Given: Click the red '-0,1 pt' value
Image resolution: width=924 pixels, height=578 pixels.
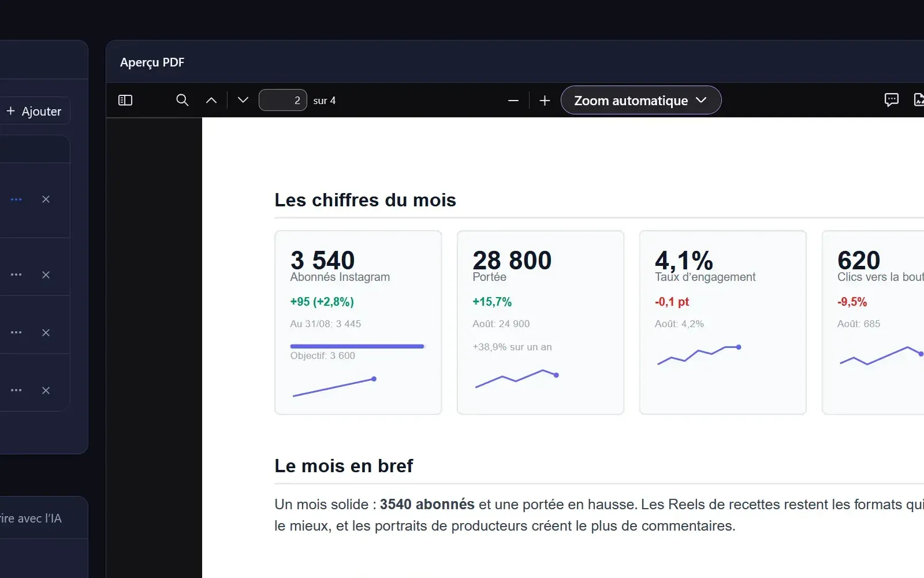Looking at the screenshot, I should tap(672, 302).
